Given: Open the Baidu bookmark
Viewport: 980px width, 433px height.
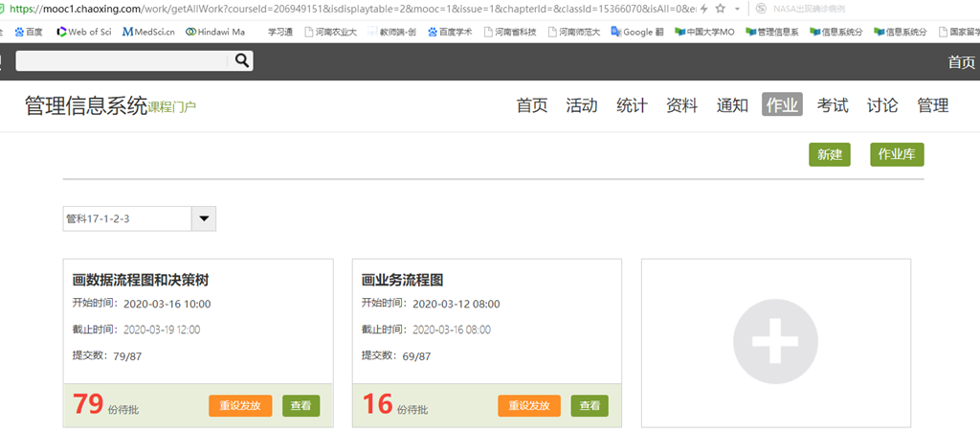Looking at the screenshot, I should (x=28, y=32).
